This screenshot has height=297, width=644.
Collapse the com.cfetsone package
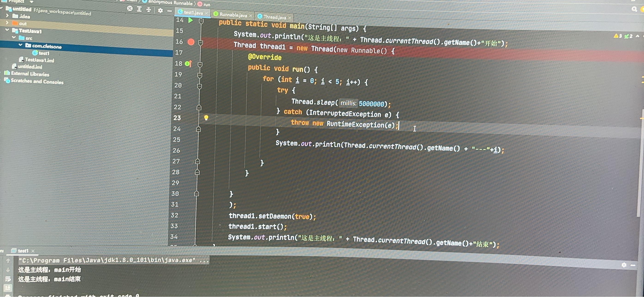click(20, 45)
